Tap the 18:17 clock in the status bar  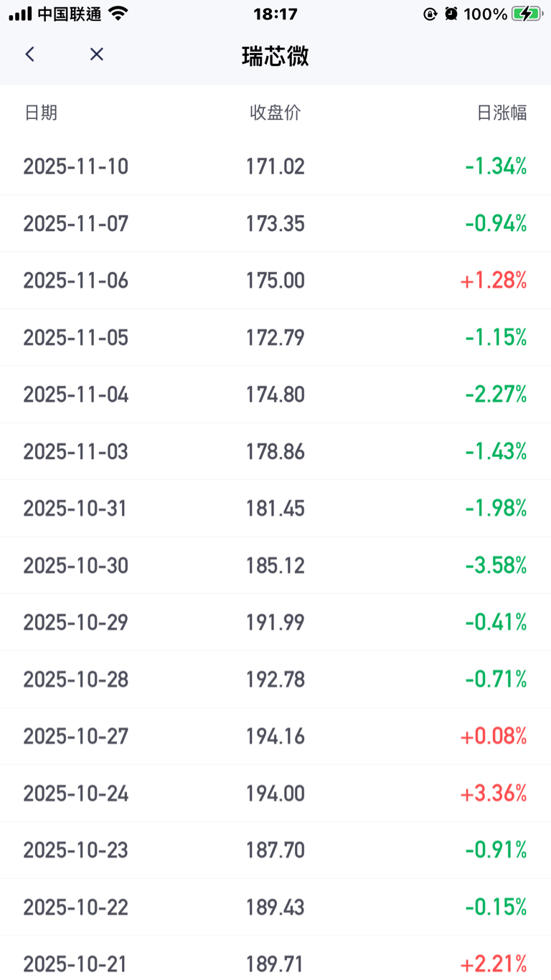click(275, 14)
